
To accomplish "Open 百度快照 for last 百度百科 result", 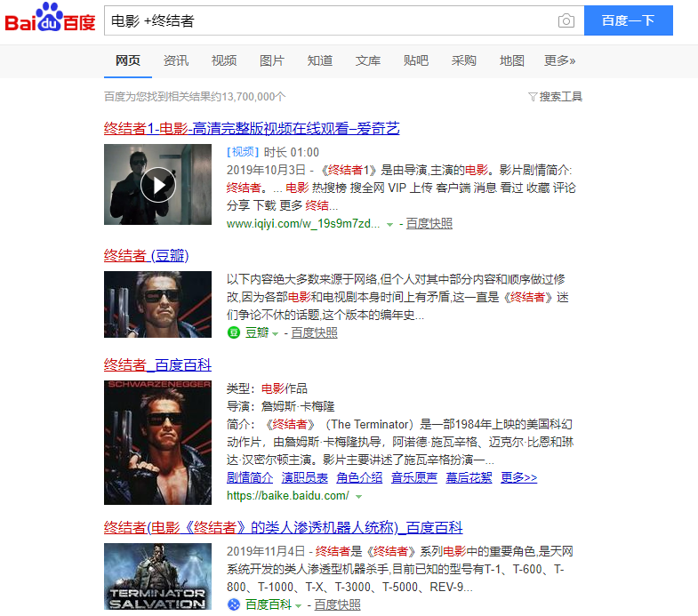I will coord(337,604).
